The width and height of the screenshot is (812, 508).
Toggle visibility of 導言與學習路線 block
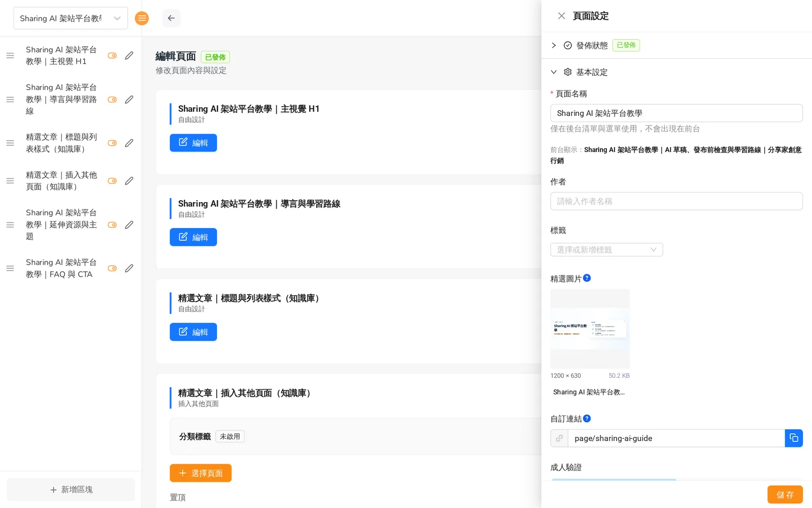coord(112,100)
